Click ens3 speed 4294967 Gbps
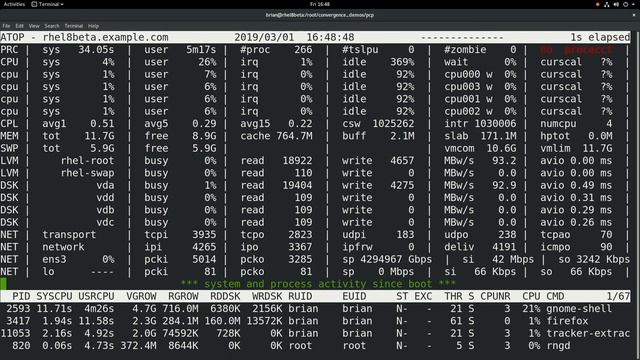Screen dimensions: 640x360 pyautogui.click(x=396, y=259)
